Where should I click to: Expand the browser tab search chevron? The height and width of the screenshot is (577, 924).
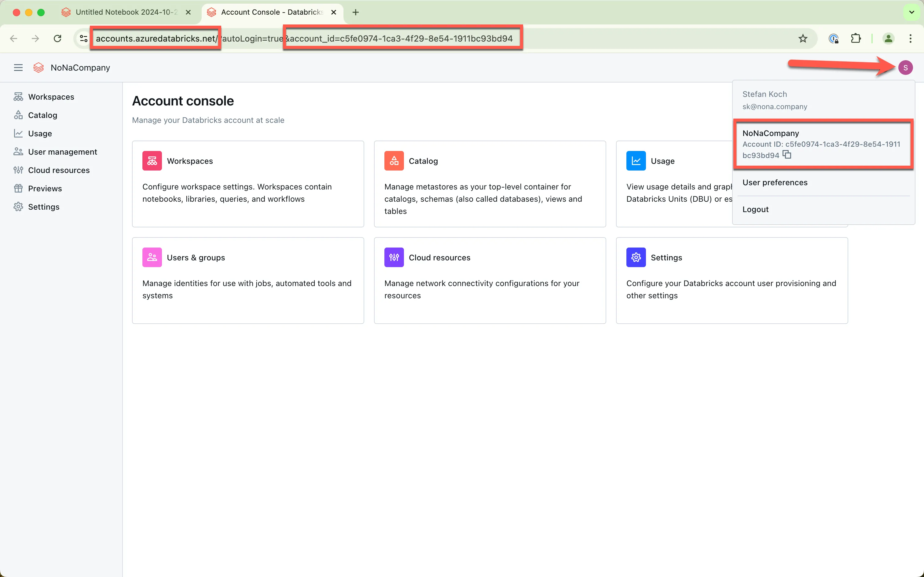911,12
